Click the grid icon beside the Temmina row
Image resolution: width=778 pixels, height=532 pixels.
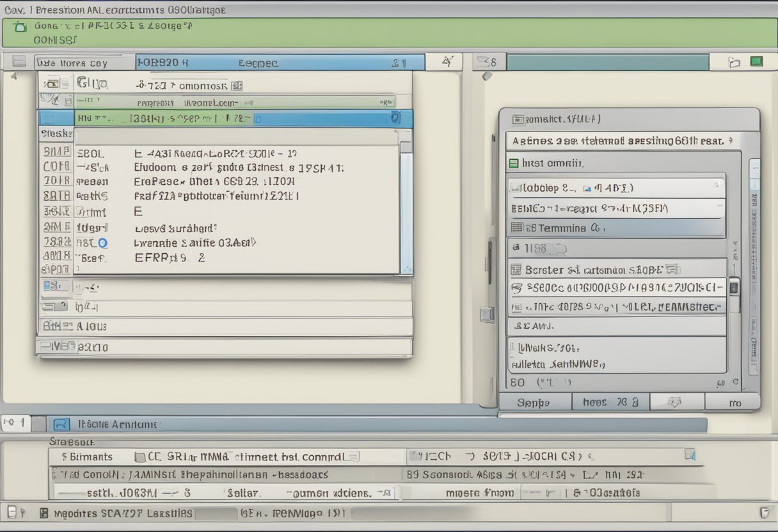click(x=517, y=228)
